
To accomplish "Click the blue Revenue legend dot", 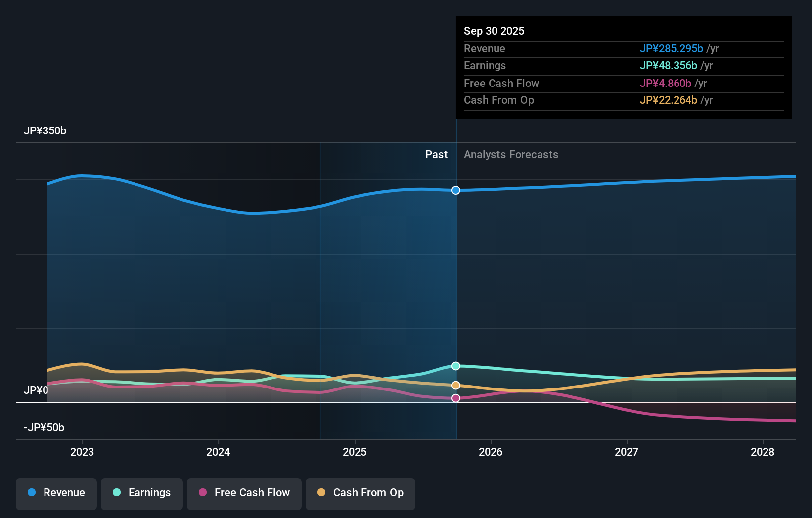I will 31,493.
